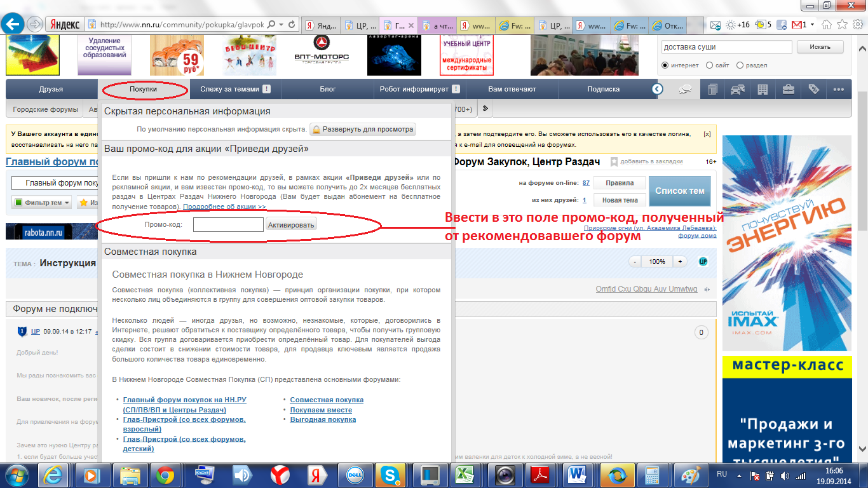The height and width of the screenshot is (488, 868).
Task: Click the briefcase jobs icon
Action: click(788, 90)
